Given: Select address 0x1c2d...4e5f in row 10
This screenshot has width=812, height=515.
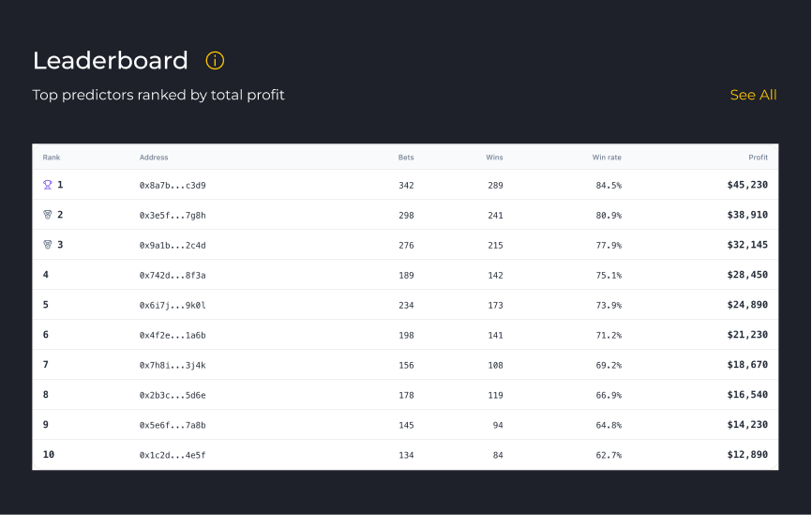Looking at the screenshot, I should (x=173, y=456).
